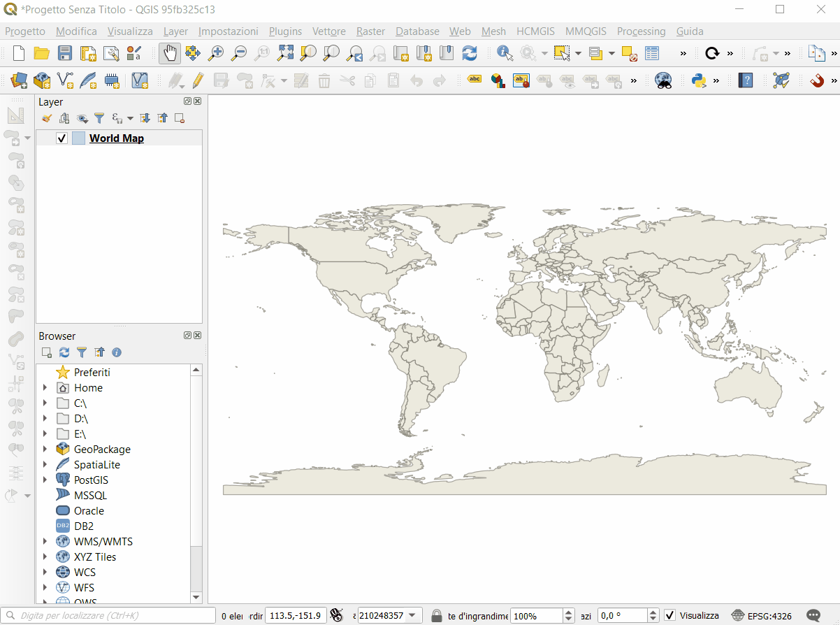Select the Pan Map hand tool
Image resolution: width=840 pixels, height=625 pixels.
(170, 53)
